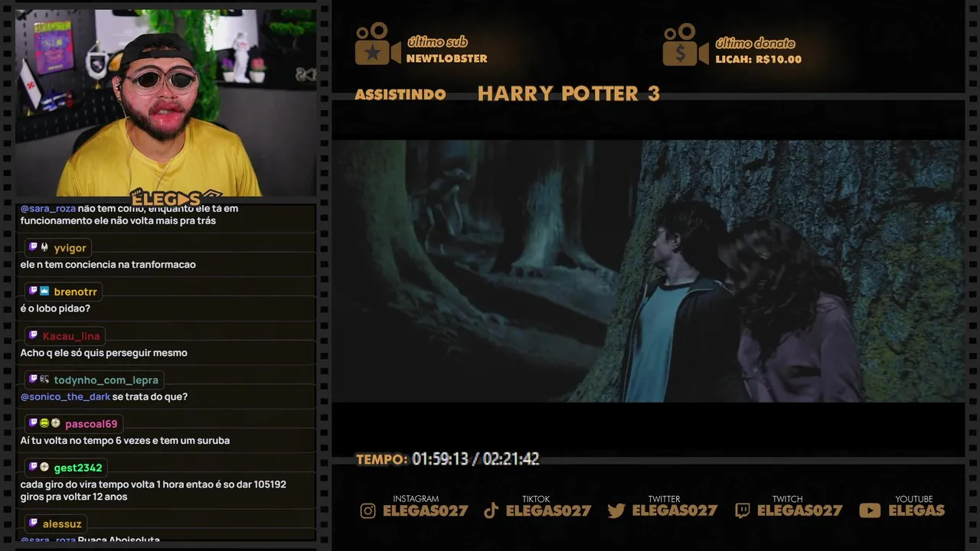Click the HARRY POTTER 3 title
The width and height of the screenshot is (980, 551).
[569, 93]
